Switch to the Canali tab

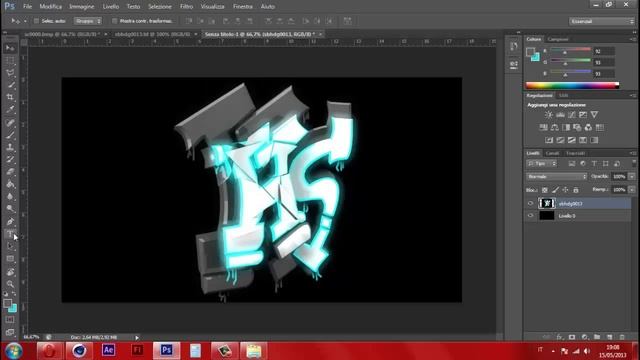(x=552, y=153)
